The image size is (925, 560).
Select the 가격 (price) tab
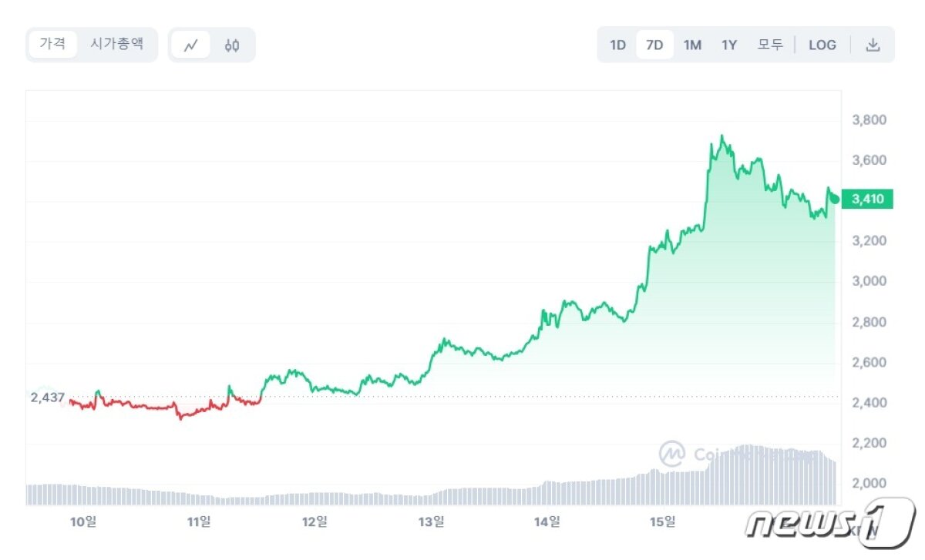(52, 44)
